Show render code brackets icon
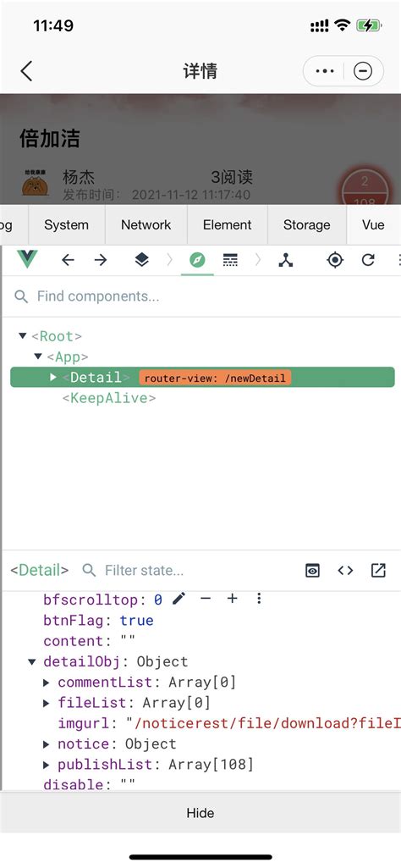This screenshot has height=868, width=401. 346,570
